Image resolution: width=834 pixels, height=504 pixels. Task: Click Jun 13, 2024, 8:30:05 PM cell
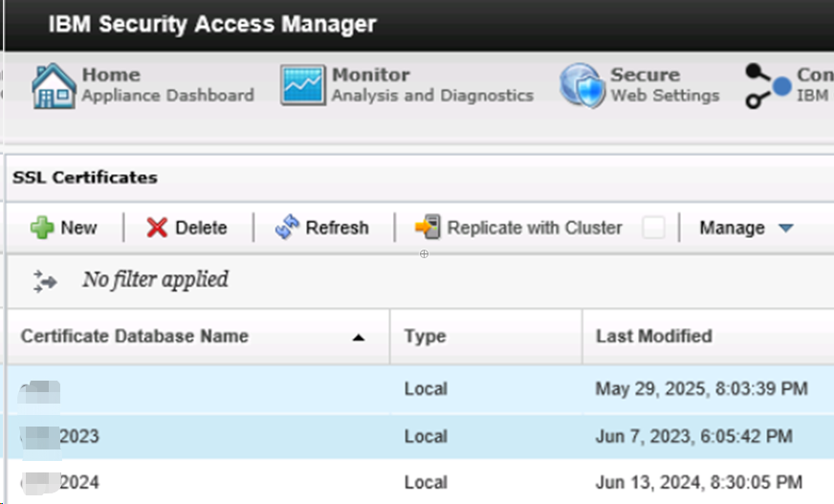(699, 482)
